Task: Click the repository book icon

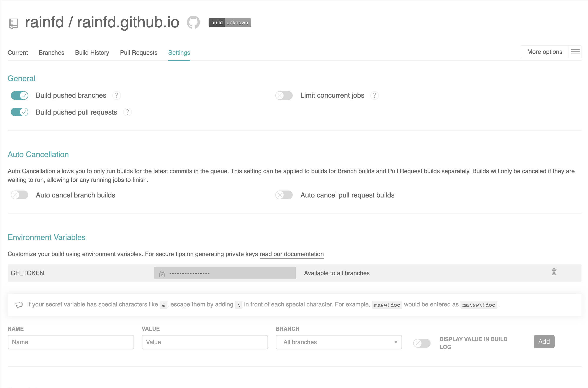Action: click(13, 23)
